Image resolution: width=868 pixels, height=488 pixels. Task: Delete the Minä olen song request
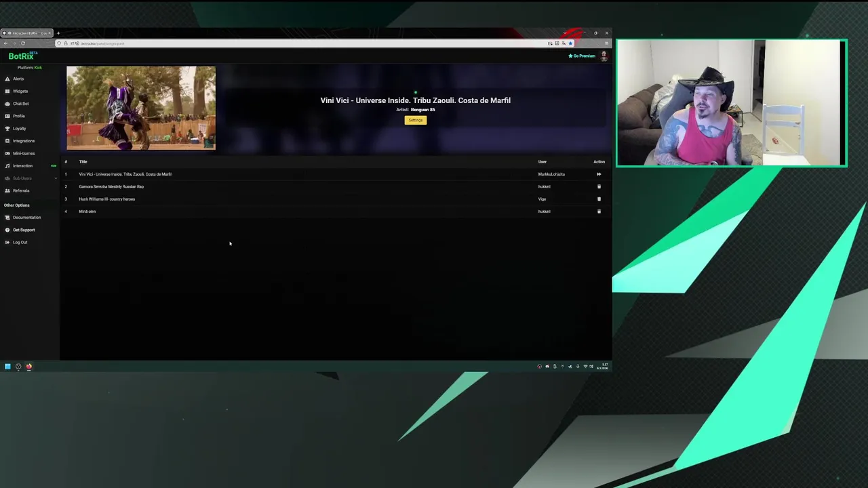(599, 211)
